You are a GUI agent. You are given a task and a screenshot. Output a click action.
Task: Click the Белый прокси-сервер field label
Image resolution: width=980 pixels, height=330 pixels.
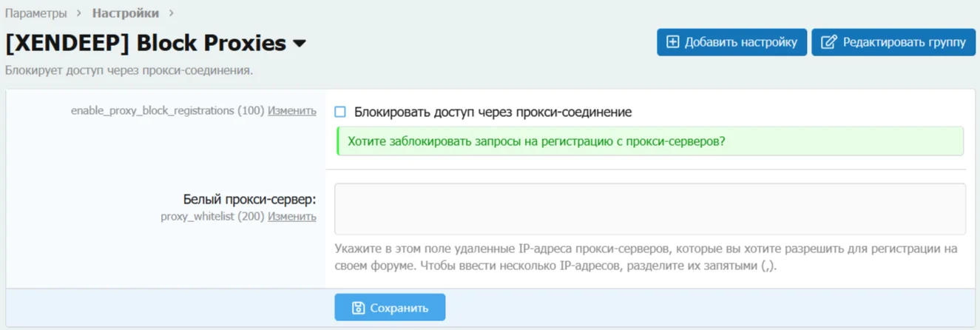tap(249, 200)
